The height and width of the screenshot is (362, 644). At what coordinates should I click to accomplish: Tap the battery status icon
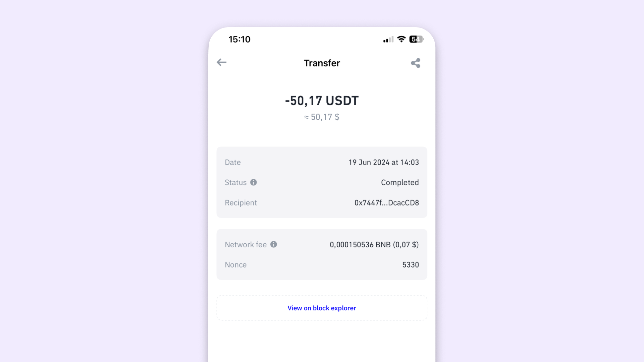(415, 39)
